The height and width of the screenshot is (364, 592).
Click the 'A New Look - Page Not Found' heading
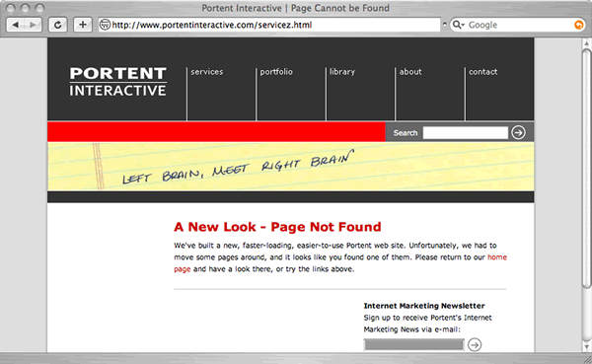click(277, 227)
